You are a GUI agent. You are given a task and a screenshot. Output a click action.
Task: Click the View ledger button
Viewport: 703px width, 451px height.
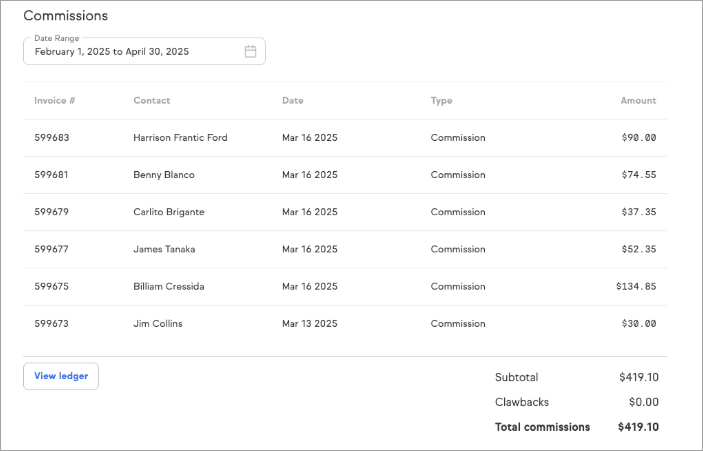point(61,376)
